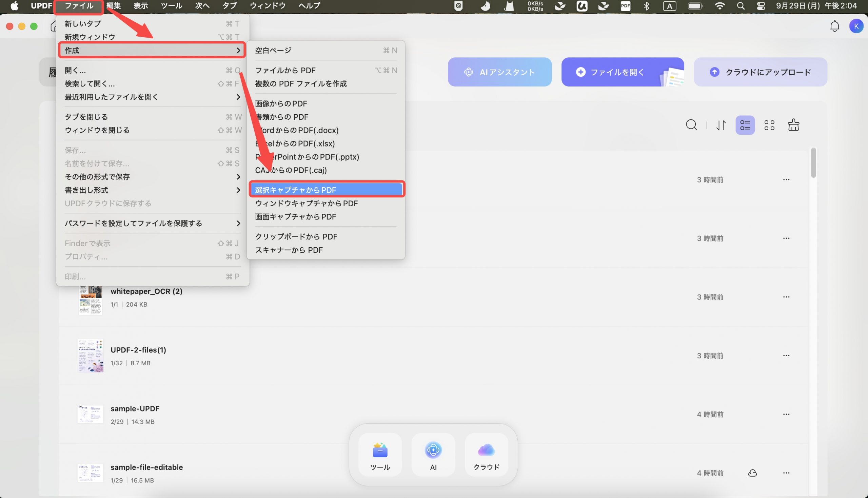Click cloud sync icon for sample-file-editable
This screenshot has width=868, height=498.
tap(752, 473)
